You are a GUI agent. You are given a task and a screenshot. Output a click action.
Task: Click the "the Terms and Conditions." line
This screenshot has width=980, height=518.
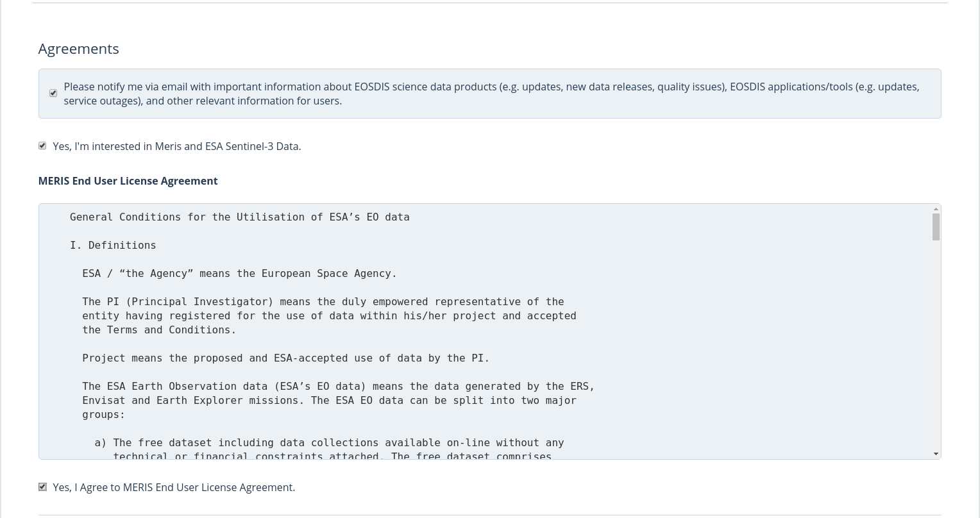pyautogui.click(x=159, y=330)
